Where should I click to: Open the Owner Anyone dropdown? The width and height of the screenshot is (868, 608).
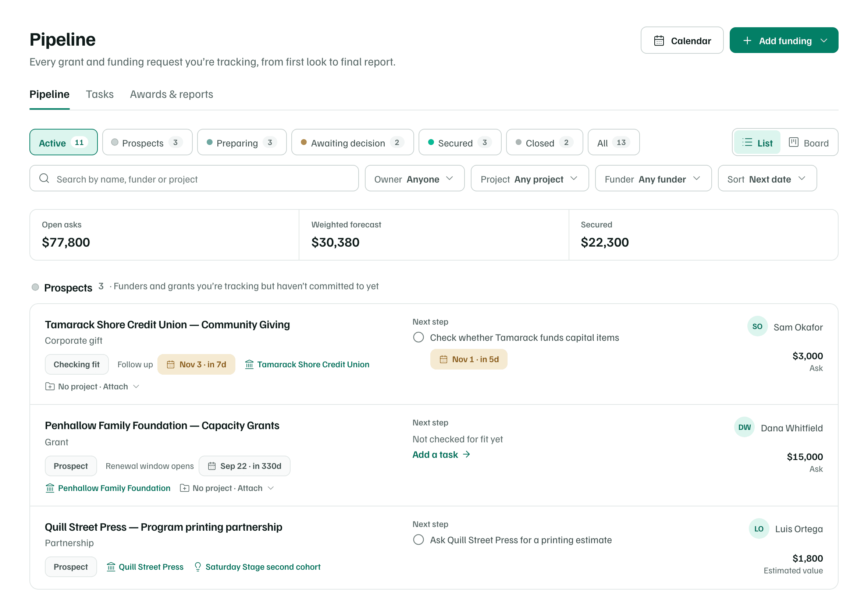(x=415, y=178)
